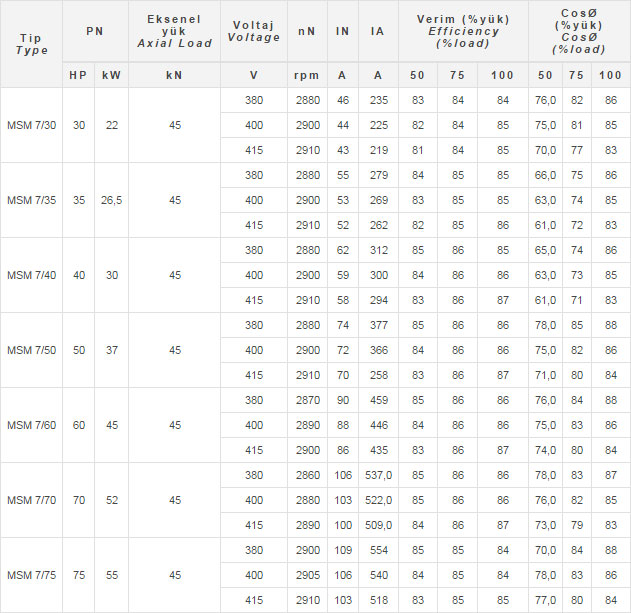Click the MSM 7/60 type cell
Screen dimensions: 631x613
click(x=31, y=425)
